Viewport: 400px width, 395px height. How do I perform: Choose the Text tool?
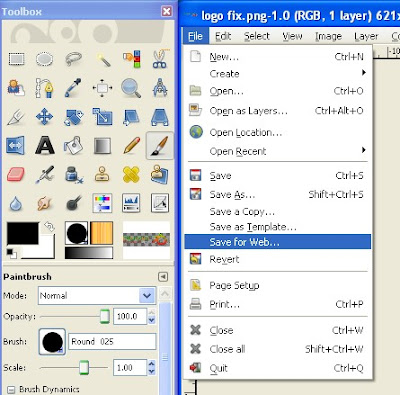click(44, 146)
